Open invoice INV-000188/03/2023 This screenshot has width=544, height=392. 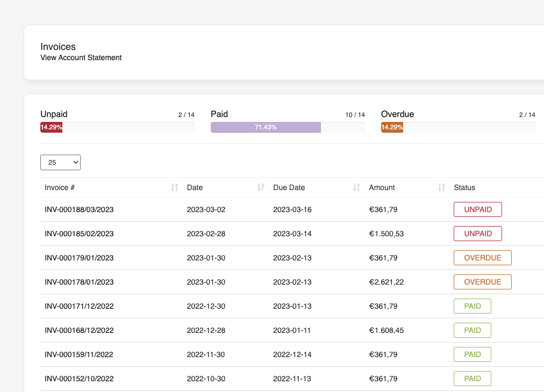79,209
